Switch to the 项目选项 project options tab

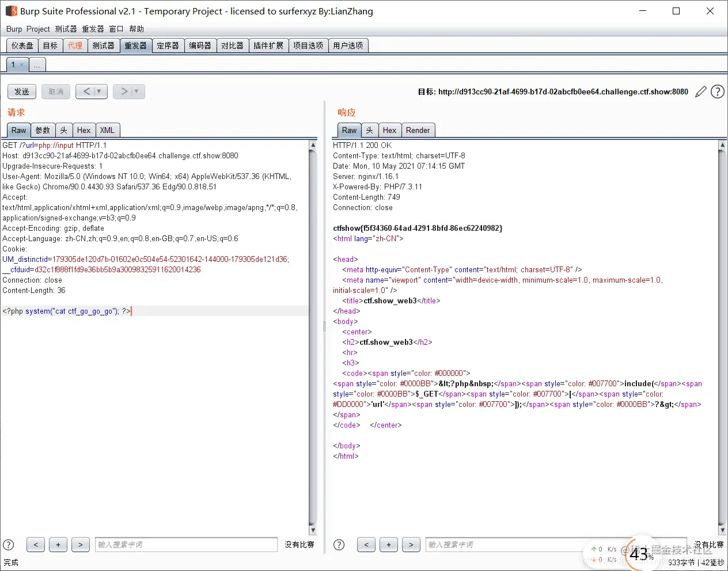(308, 45)
